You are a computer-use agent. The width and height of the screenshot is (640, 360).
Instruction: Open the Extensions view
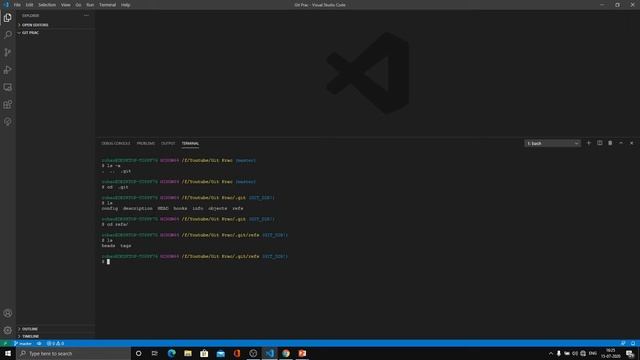pos(8,104)
